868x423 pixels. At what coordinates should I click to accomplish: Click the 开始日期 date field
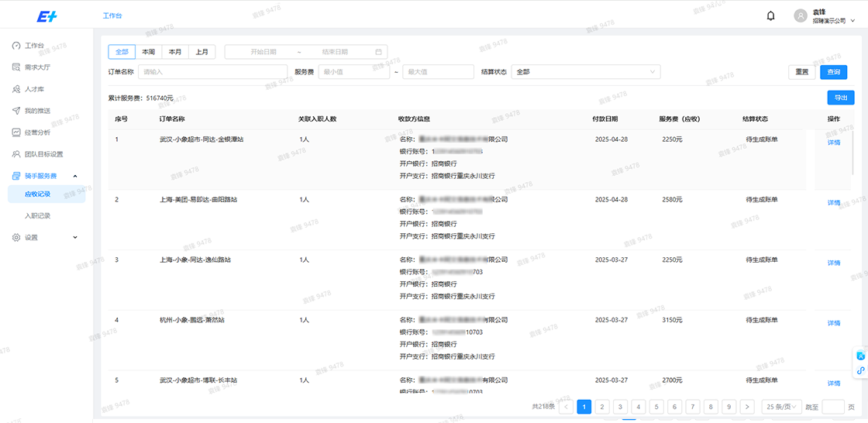263,52
